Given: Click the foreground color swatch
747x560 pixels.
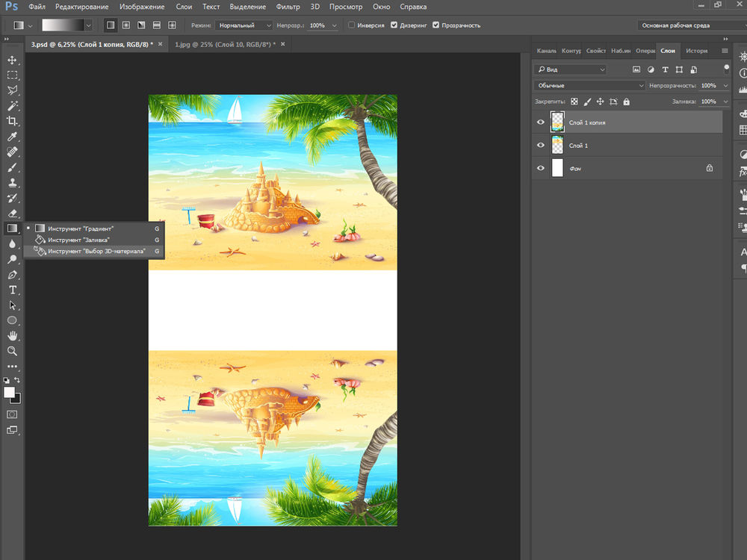Looking at the screenshot, I should tap(9, 392).
